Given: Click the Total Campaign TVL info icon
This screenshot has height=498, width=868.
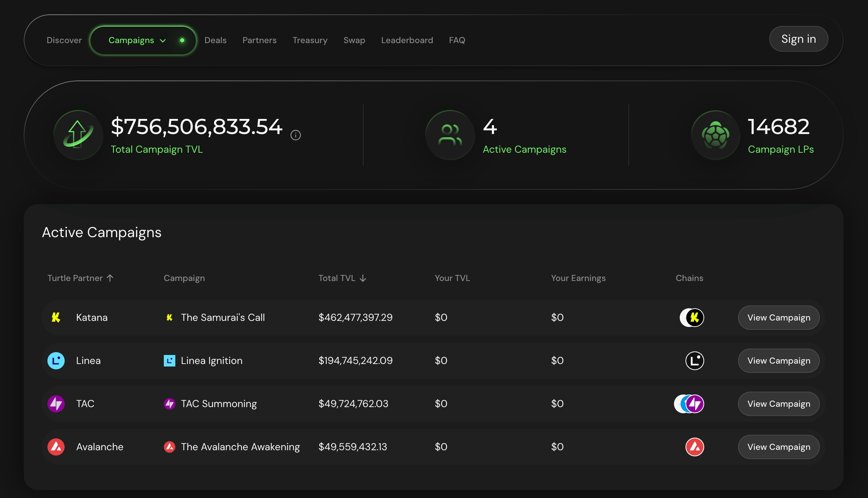Looking at the screenshot, I should (x=295, y=135).
